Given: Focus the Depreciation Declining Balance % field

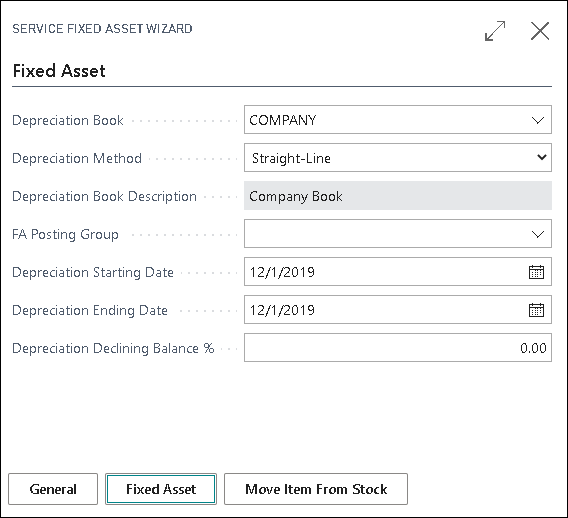Looking at the screenshot, I should point(398,348).
